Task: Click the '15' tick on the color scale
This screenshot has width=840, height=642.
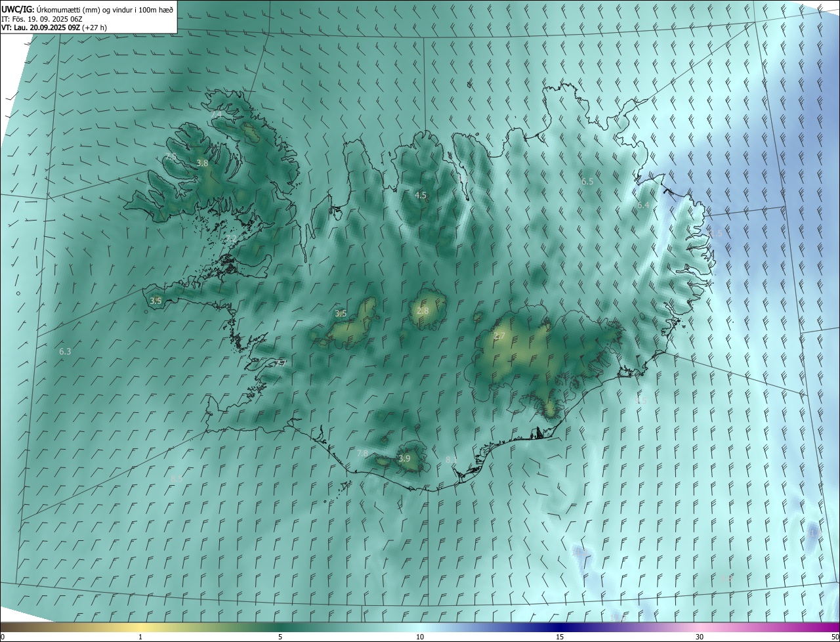Action: (x=560, y=637)
